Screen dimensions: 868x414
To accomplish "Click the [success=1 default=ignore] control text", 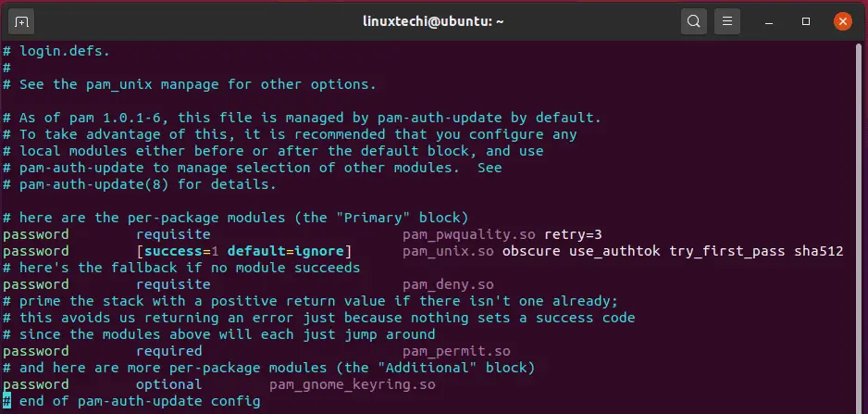I will tap(244, 251).
